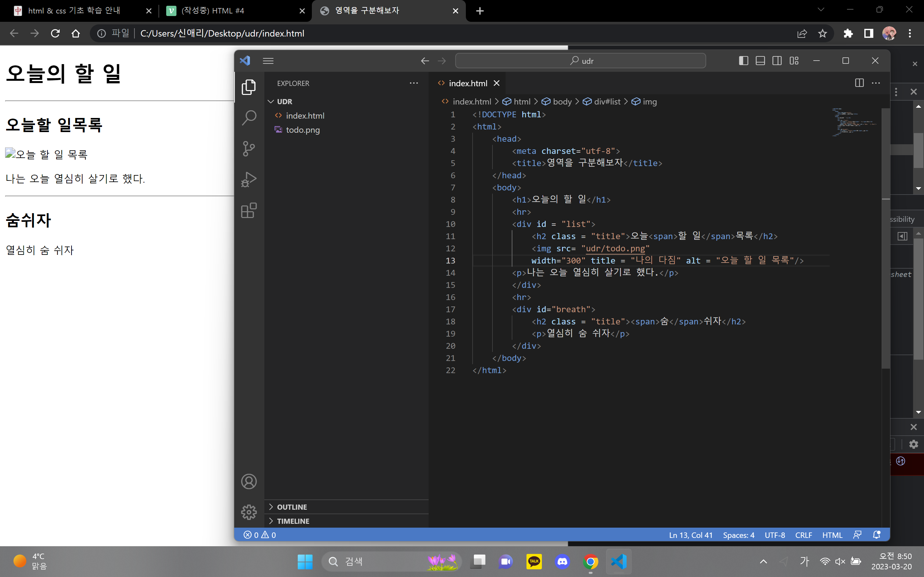Open the Extensions view

249,210
